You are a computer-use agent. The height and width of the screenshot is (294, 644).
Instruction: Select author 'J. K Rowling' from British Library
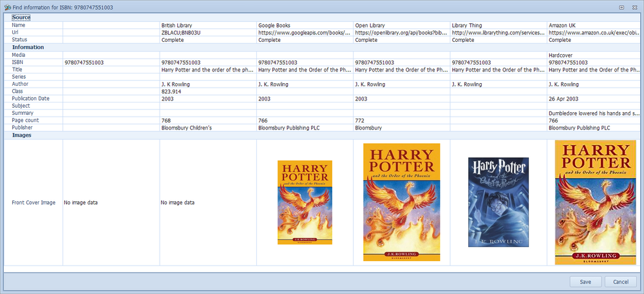(208, 84)
